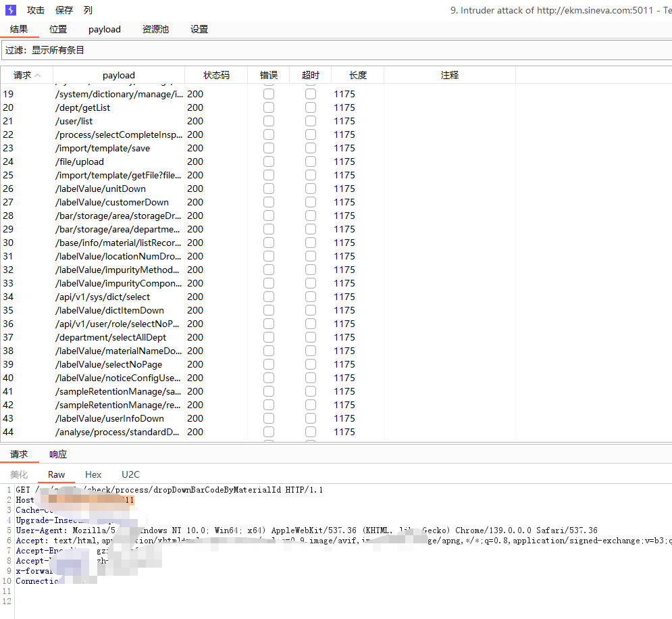
Task: Switch to the payload tab
Action: (105, 29)
